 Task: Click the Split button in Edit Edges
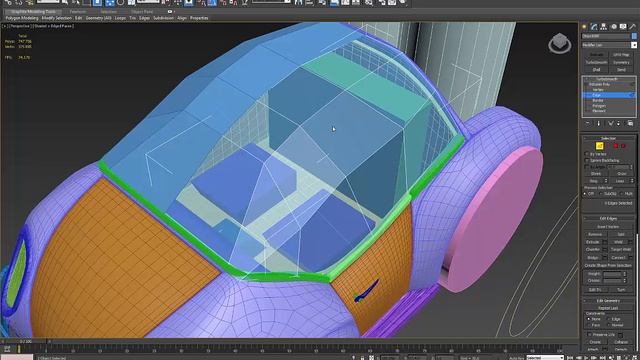coord(621,234)
